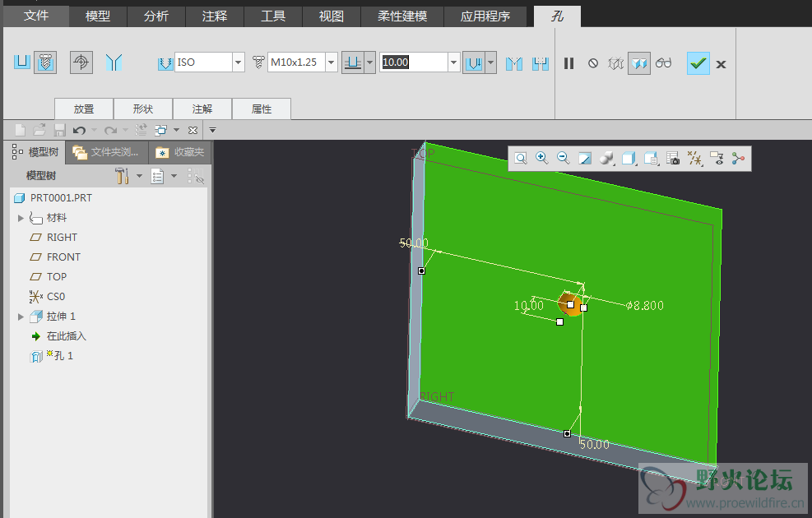Open the 注解 note panel tab
The width and height of the screenshot is (812, 518).
pos(202,109)
